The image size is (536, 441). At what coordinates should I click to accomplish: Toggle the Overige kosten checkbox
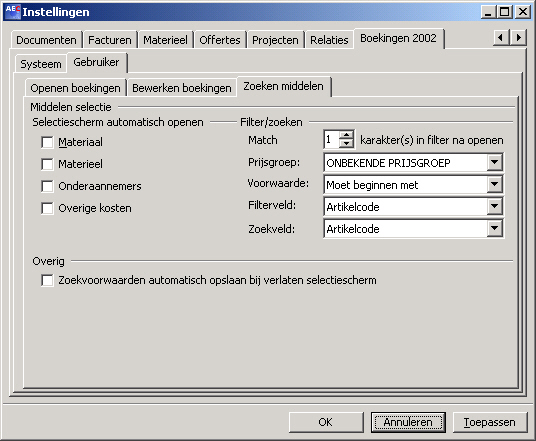click(x=47, y=208)
